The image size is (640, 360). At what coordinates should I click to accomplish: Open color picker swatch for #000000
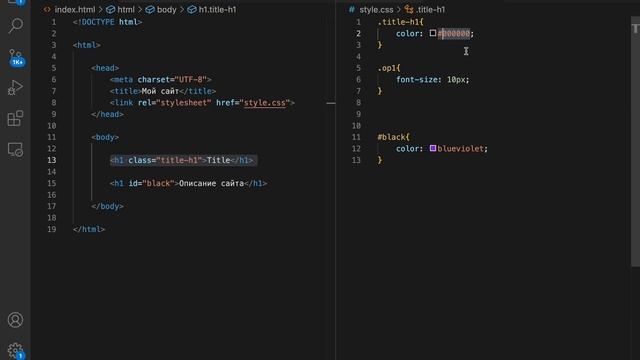[x=433, y=33]
